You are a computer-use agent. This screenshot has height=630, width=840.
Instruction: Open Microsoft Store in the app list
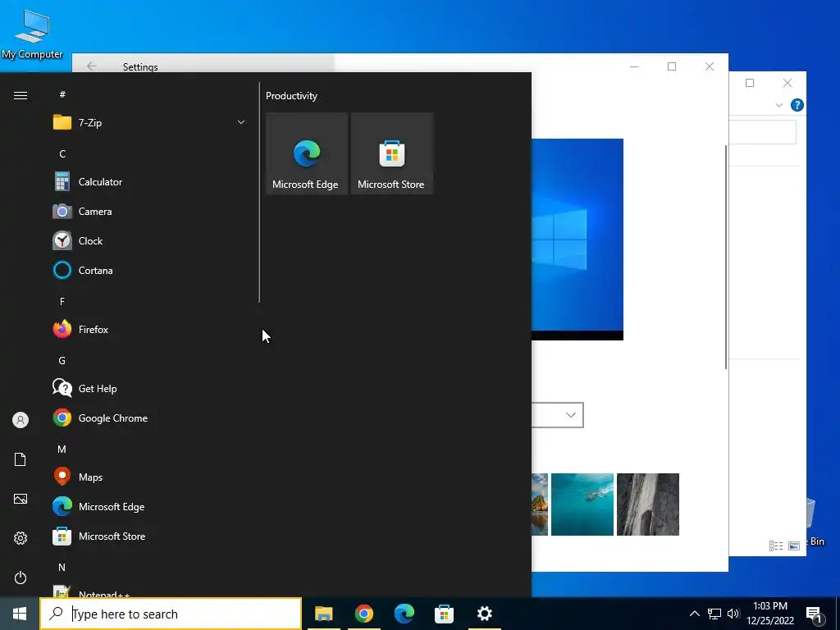(x=149, y=536)
